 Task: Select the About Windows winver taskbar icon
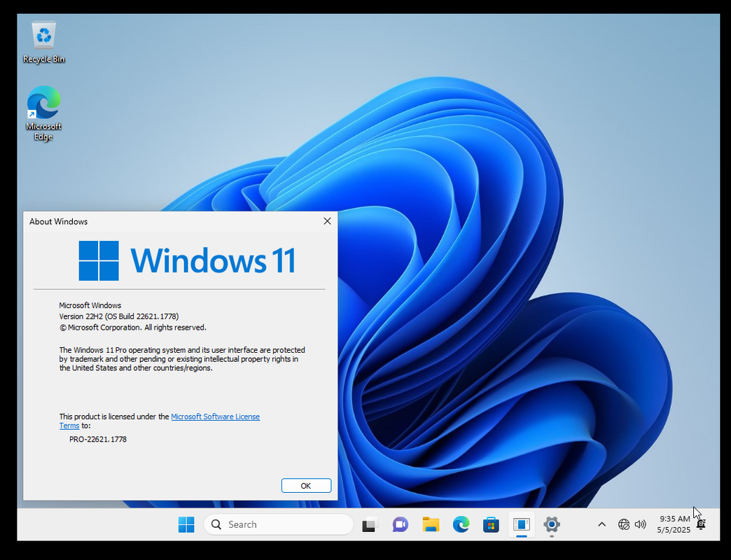(x=521, y=524)
